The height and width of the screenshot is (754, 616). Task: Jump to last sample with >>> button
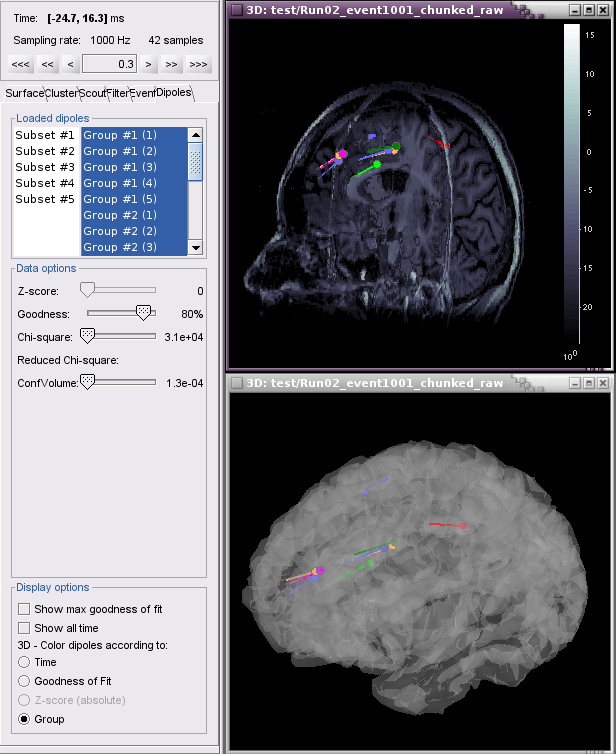198,64
